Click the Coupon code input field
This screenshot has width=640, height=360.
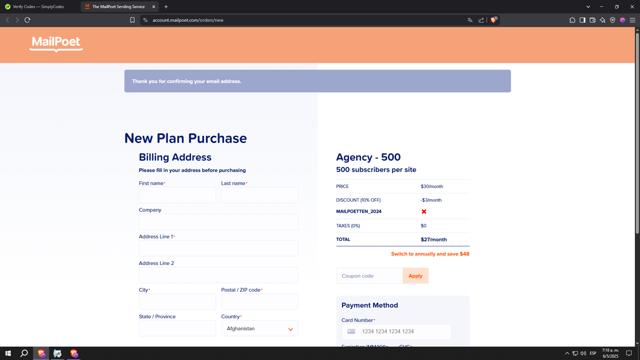point(369,276)
